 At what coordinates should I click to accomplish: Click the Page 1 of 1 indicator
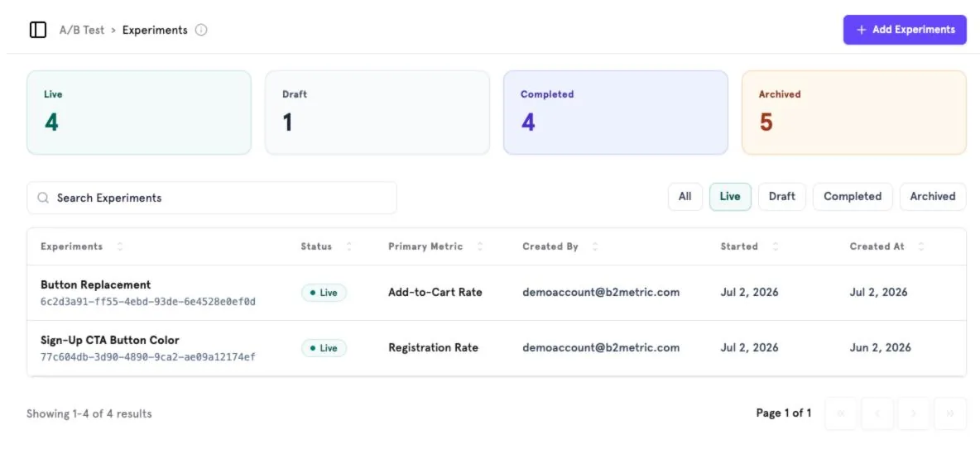[784, 413]
